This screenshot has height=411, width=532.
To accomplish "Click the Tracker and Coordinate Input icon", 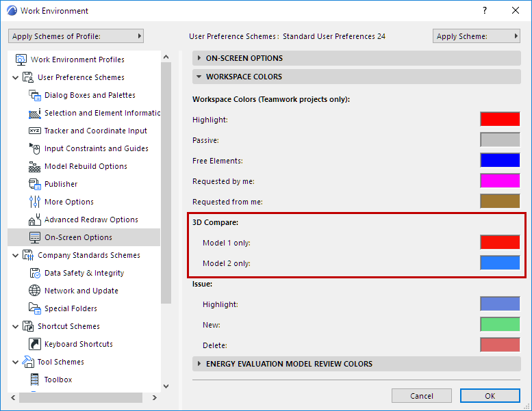I will pos(35,131).
